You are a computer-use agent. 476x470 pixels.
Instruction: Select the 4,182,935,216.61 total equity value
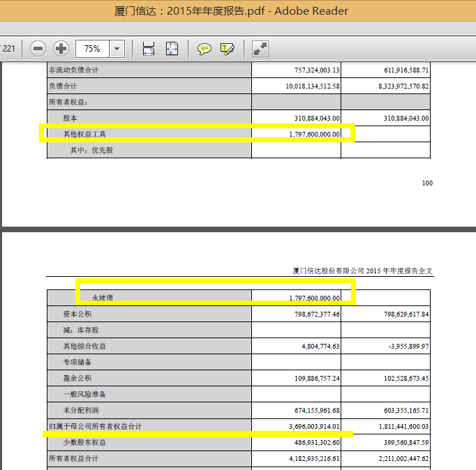point(313,458)
